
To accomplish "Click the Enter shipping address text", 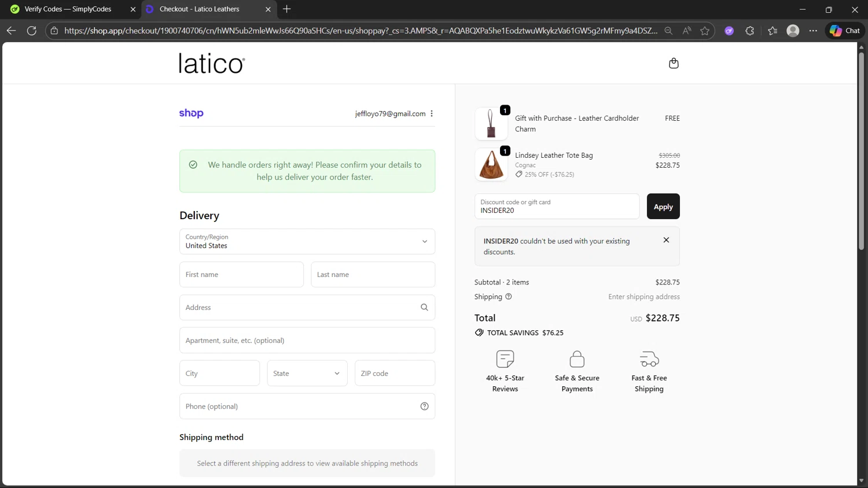I will click(x=644, y=297).
